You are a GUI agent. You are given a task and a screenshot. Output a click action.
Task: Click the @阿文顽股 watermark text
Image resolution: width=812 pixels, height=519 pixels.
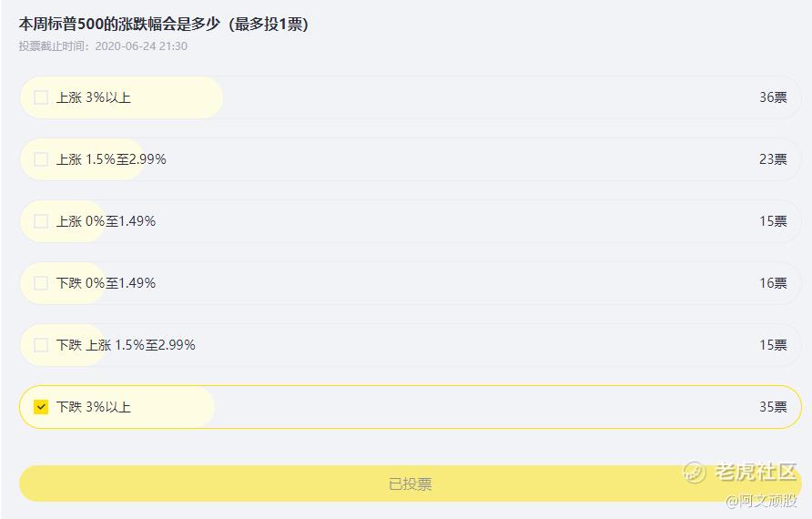tap(761, 501)
